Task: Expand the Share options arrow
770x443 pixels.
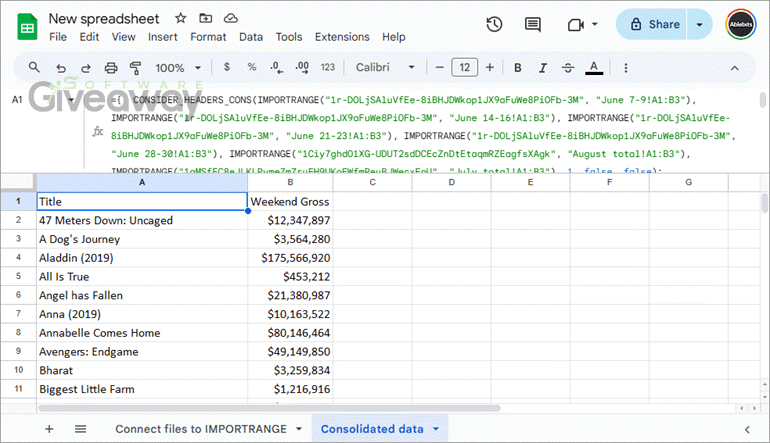Action: click(x=699, y=25)
